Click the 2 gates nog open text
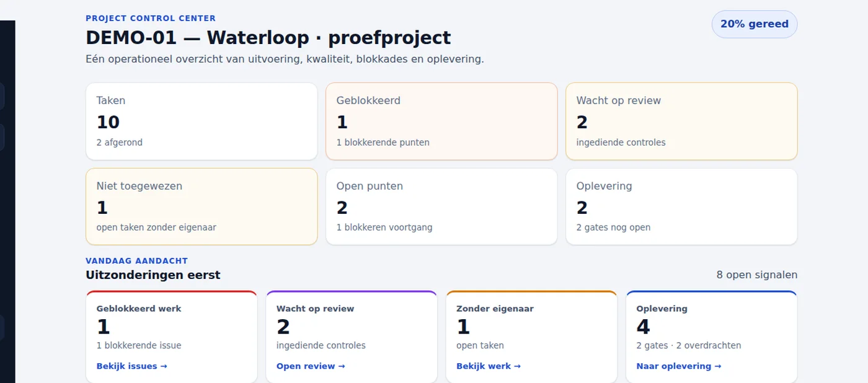 click(613, 227)
